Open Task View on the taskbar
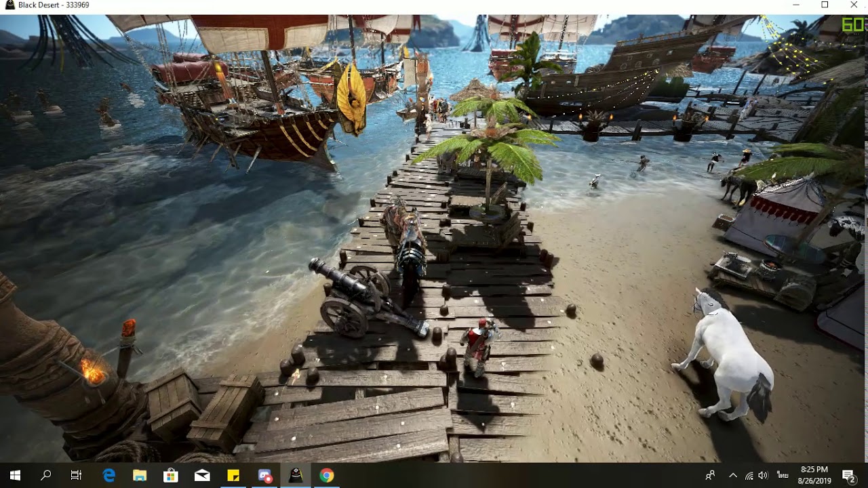The height and width of the screenshot is (488, 868). click(76, 475)
